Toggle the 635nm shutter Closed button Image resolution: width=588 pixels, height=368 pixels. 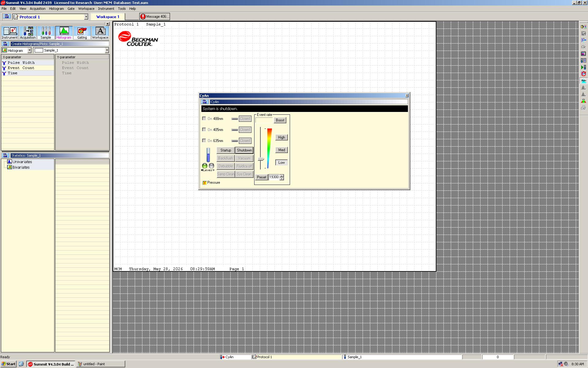[245, 141]
